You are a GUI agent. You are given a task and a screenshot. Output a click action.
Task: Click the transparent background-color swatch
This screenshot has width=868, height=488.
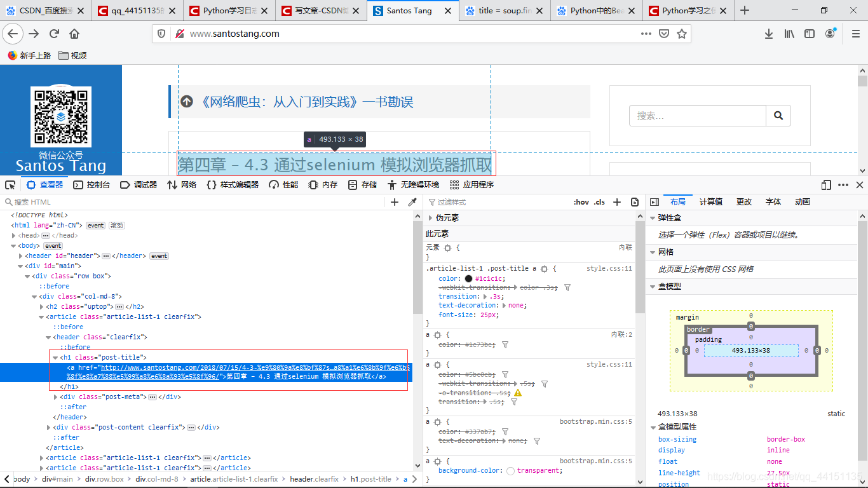pos(511,471)
